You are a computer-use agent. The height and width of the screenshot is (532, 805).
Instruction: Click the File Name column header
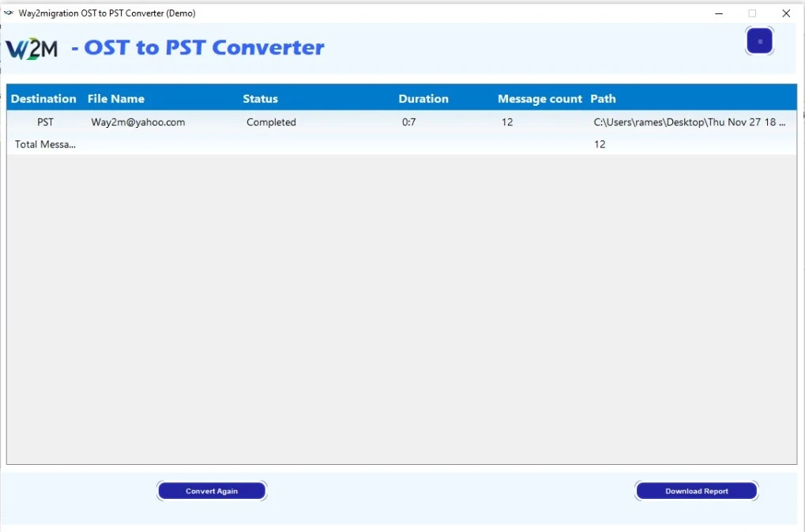(116, 99)
